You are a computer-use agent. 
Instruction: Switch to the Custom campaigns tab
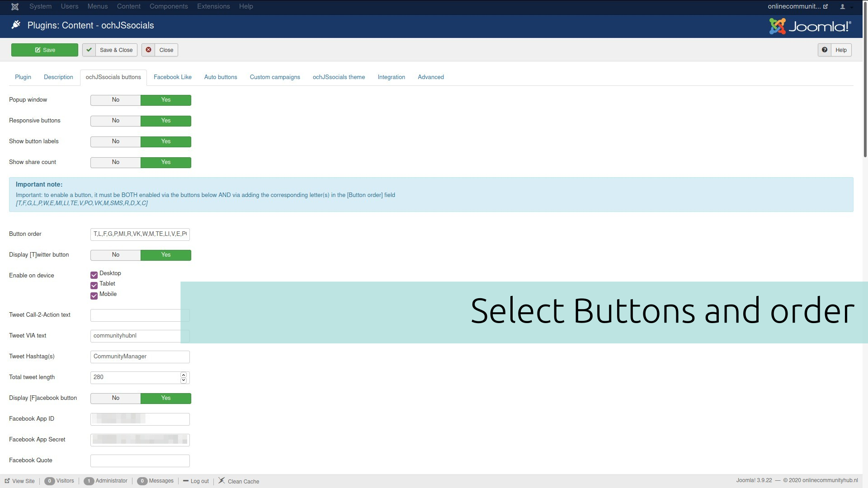coord(275,77)
